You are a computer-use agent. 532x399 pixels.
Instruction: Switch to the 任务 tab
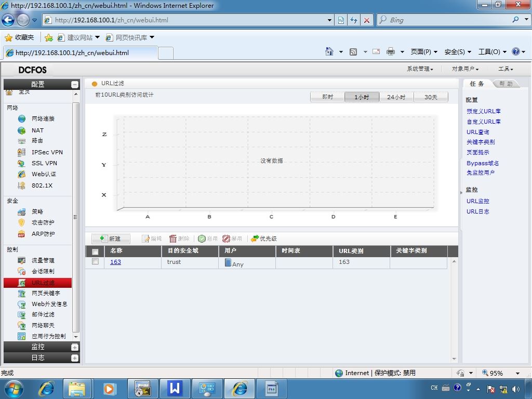pos(477,84)
